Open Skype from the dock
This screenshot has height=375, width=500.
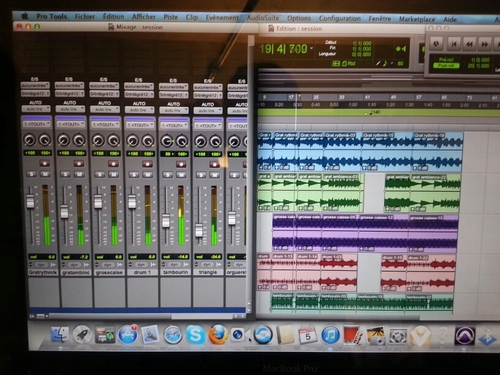pyautogui.click(x=195, y=334)
